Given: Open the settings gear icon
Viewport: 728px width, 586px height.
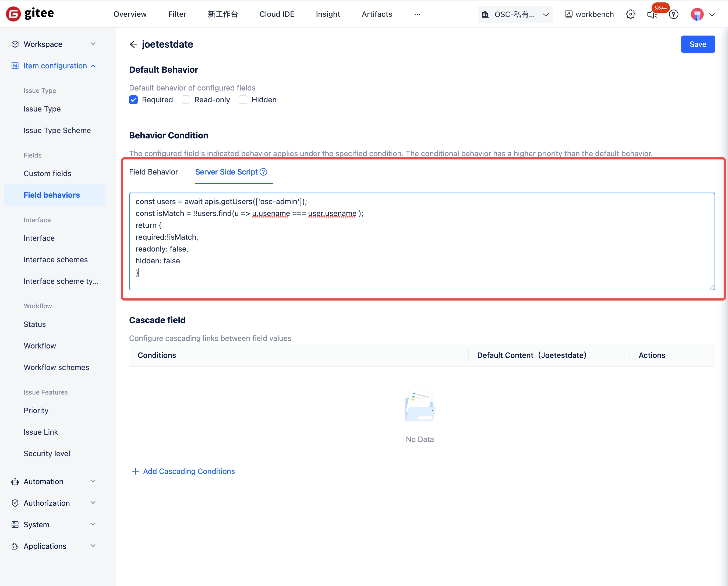Looking at the screenshot, I should tap(630, 14).
